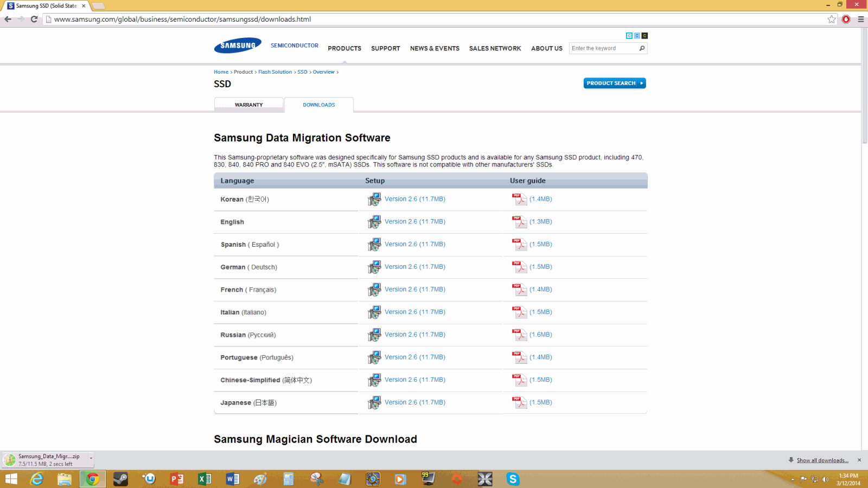Click the Home breadcrumb link

point(221,72)
